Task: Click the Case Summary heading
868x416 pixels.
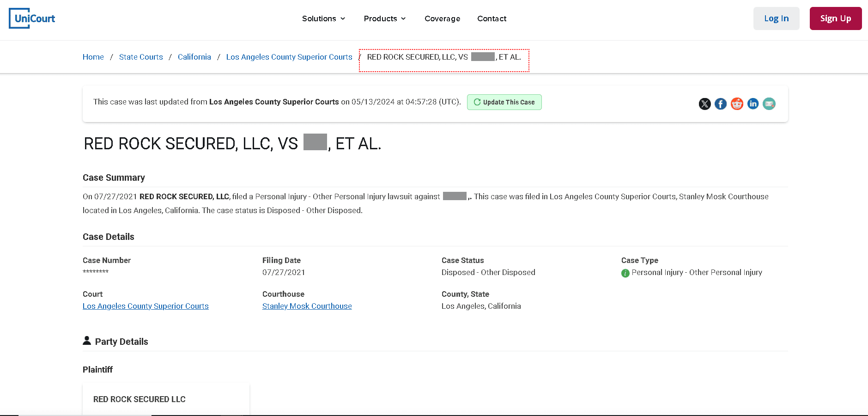Action: tap(114, 177)
